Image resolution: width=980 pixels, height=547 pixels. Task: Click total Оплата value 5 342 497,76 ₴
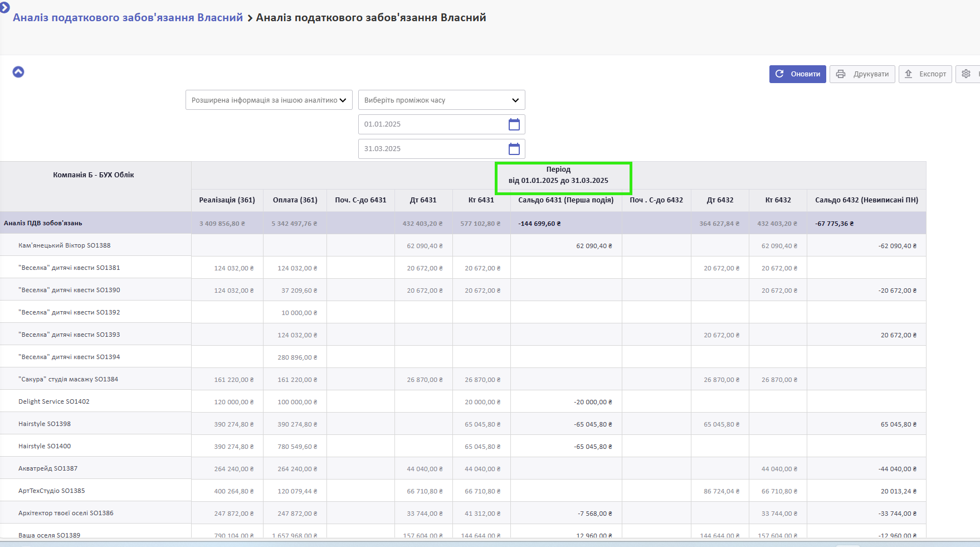point(294,224)
